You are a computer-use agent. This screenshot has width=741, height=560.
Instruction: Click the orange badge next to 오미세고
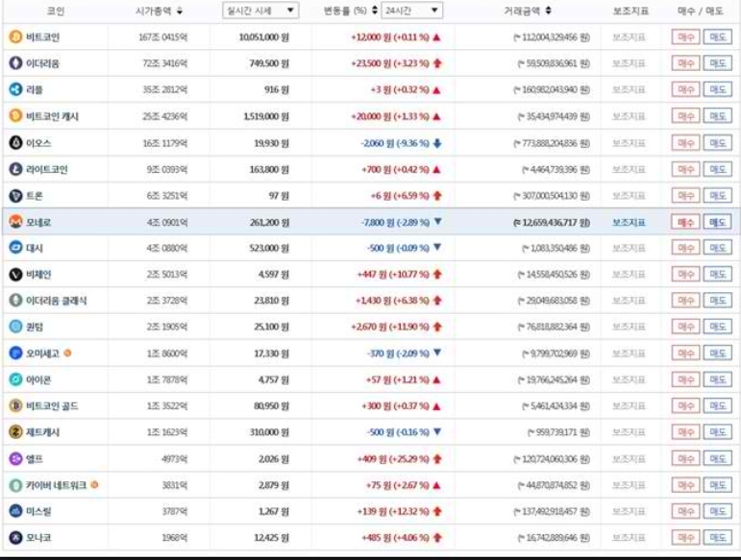pyautogui.click(x=67, y=353)
